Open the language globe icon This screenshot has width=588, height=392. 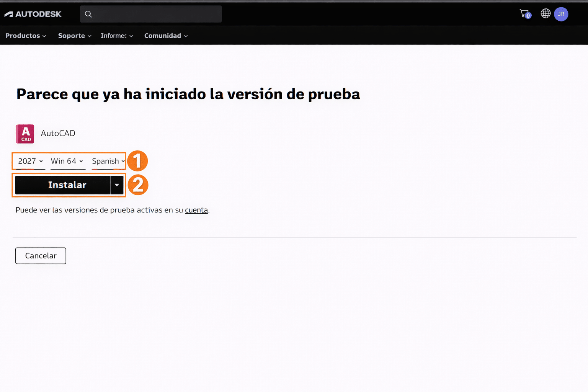(x=545, y=14)
